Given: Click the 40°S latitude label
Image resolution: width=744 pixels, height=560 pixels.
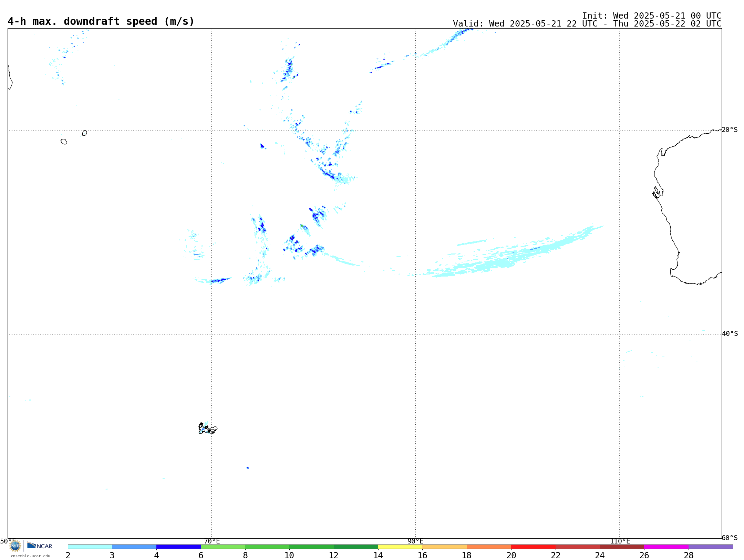Looking at the screenshot, I should click(730, 334).
